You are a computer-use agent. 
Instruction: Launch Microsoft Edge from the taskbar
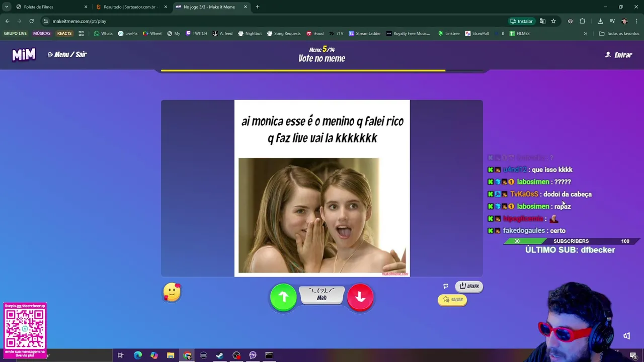pyautogui.click(x=137, y=355)
